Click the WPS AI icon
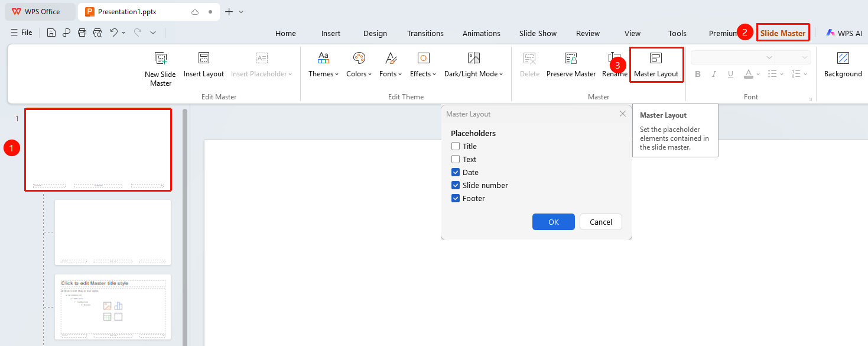The image size is (868, 346). pyautogui.click(x=830, y=33)
